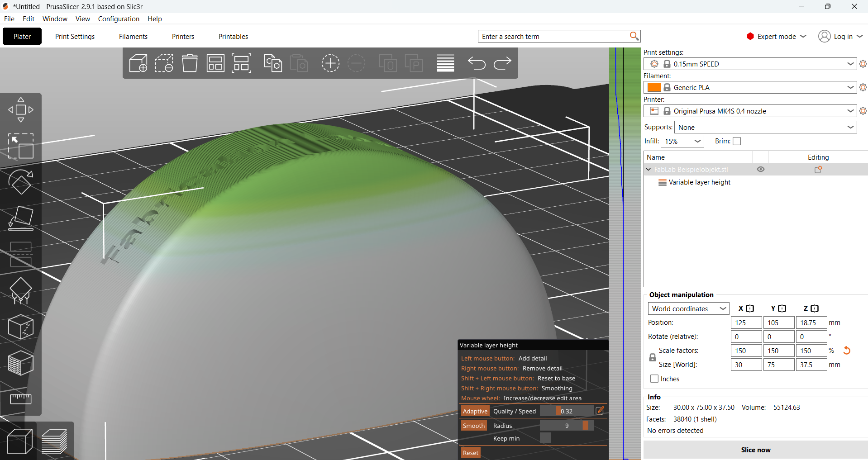Screen dimensions: 868x460
Task: Enable the Brim checkbox
Action: (737, 141)
